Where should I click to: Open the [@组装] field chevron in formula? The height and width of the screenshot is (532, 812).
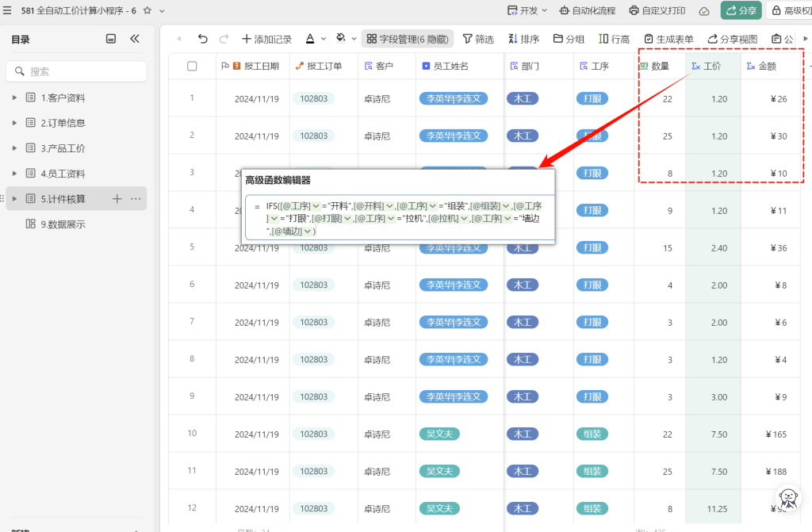505,205
